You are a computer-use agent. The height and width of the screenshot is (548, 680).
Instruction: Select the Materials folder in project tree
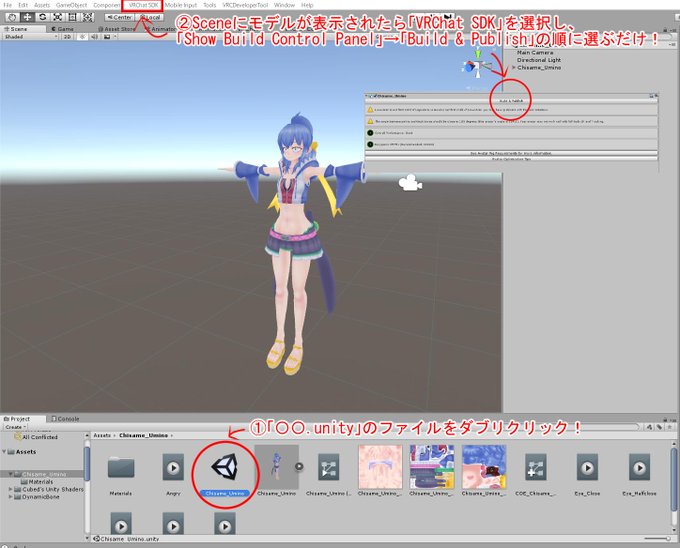click(x=37, y=482)
